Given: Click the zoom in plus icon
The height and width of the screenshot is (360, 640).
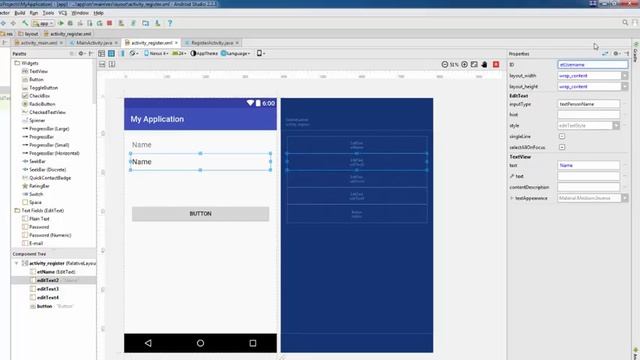Looking at the screenshot, I should 464,64.
